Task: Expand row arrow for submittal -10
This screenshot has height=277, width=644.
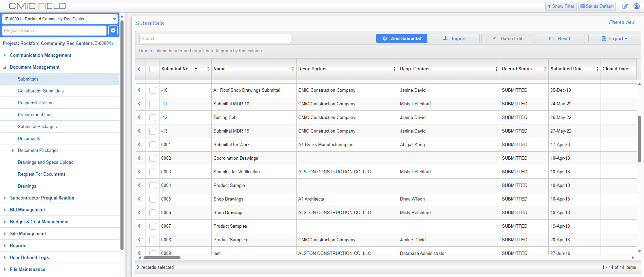Action: 139,90
